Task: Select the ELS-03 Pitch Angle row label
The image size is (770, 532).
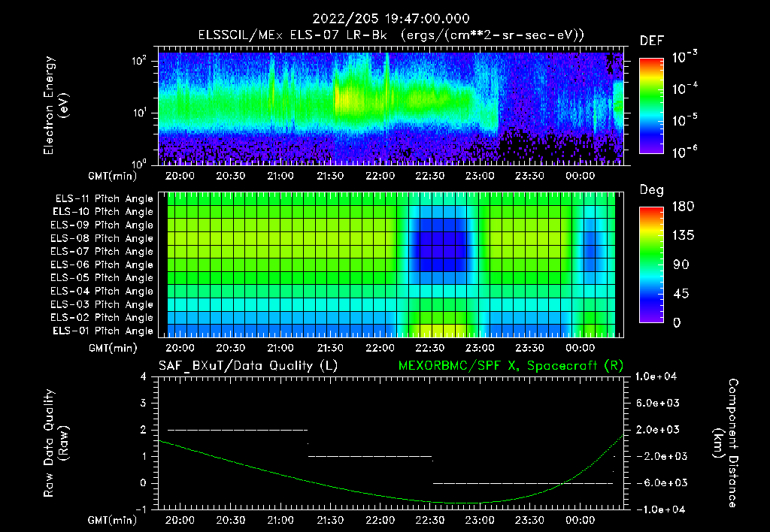Action: (102, 305)
